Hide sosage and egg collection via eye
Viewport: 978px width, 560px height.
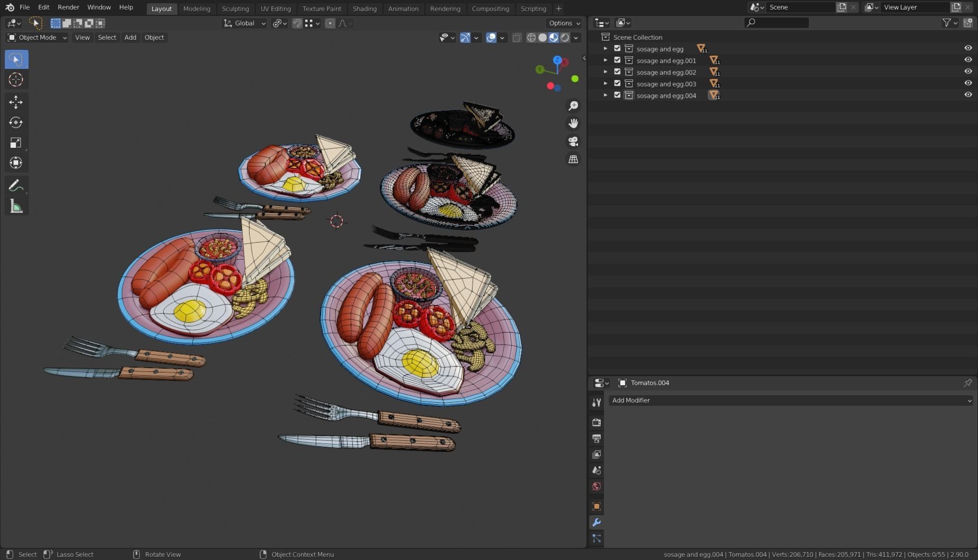(968, 48)
